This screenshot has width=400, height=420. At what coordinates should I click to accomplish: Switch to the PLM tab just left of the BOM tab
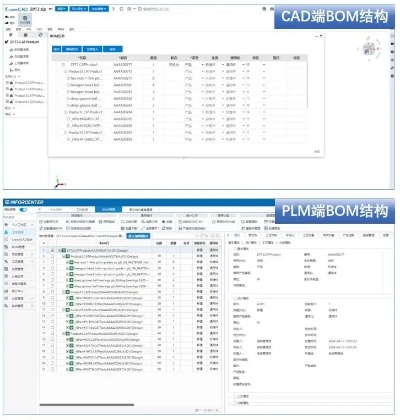[x=82, y=209]
